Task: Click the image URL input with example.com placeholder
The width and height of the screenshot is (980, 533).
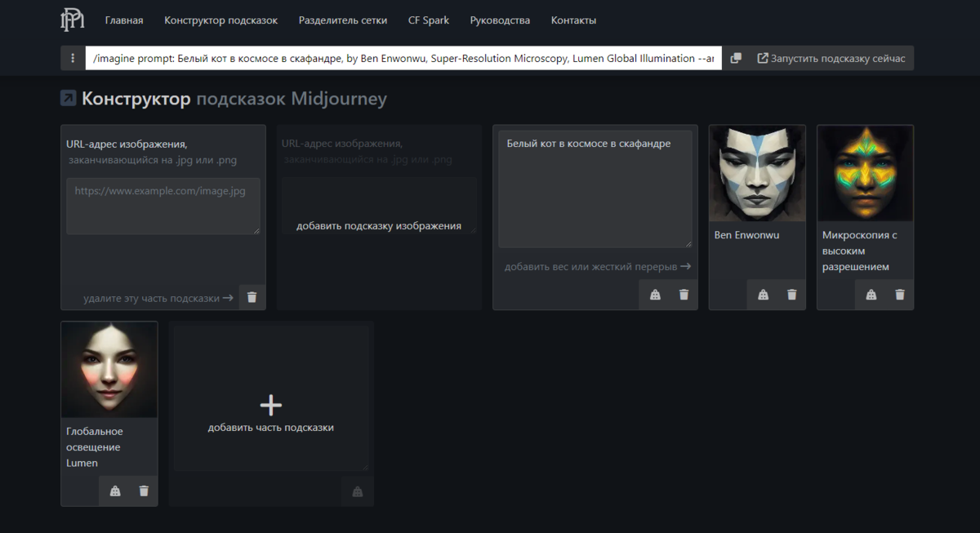Action: pos(163,207)
